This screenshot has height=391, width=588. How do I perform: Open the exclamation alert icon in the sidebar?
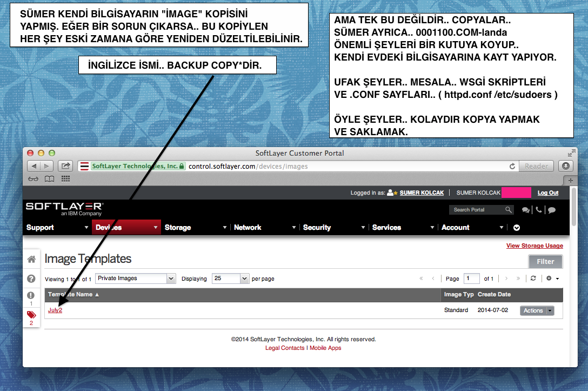31,295
